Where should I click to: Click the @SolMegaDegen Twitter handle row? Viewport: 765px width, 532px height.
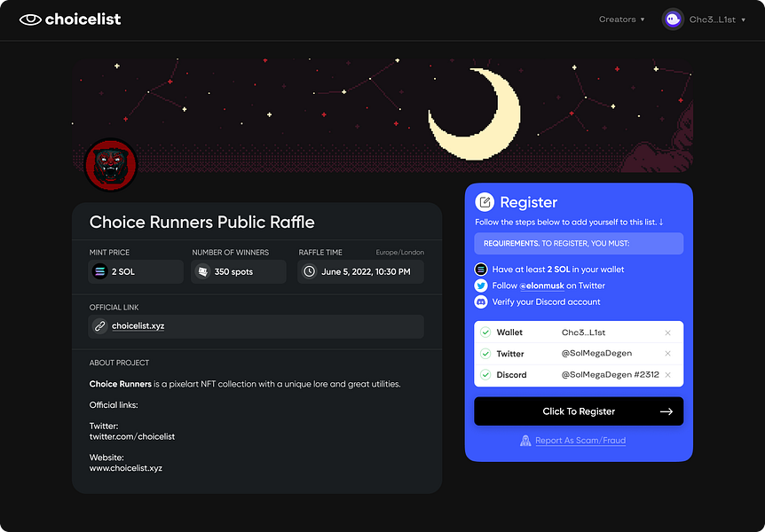click(x=596, y=353)
